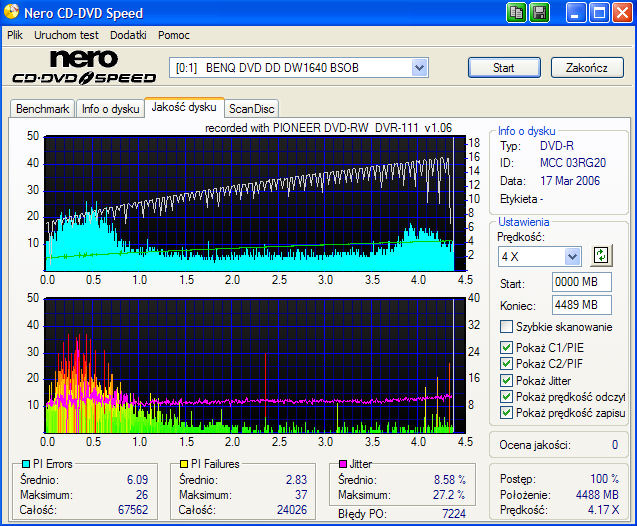Click the yellow PI Failures legend swatch
The width and height of the screenshot is (637, 526).
[184, 464]
